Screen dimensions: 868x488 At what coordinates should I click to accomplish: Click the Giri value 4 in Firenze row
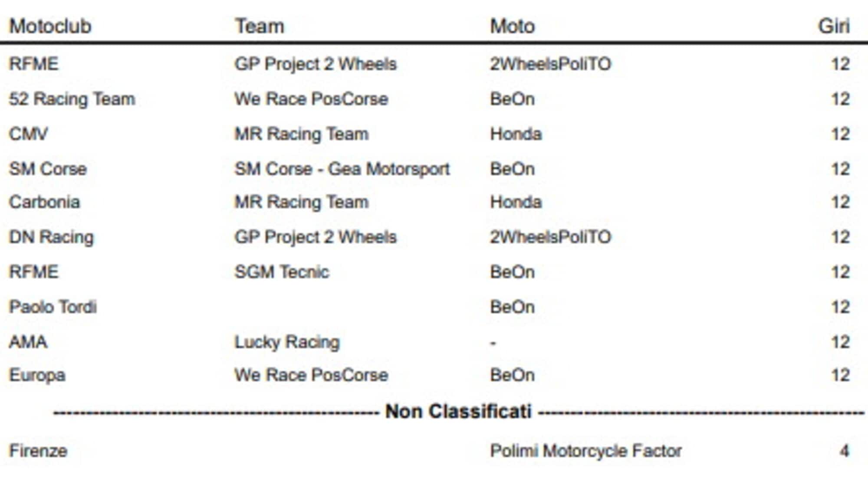[x=844, y=451]
